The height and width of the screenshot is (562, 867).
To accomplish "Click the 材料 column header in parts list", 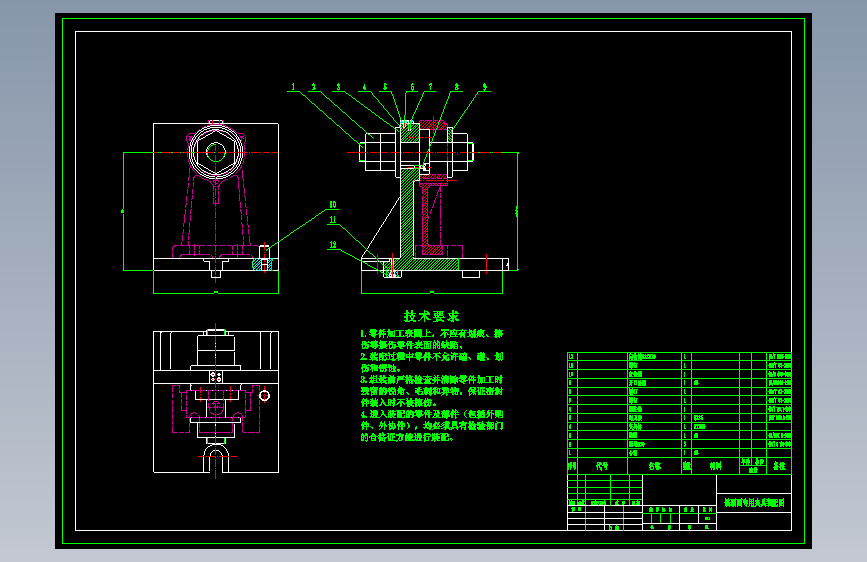I will [715, 466].
